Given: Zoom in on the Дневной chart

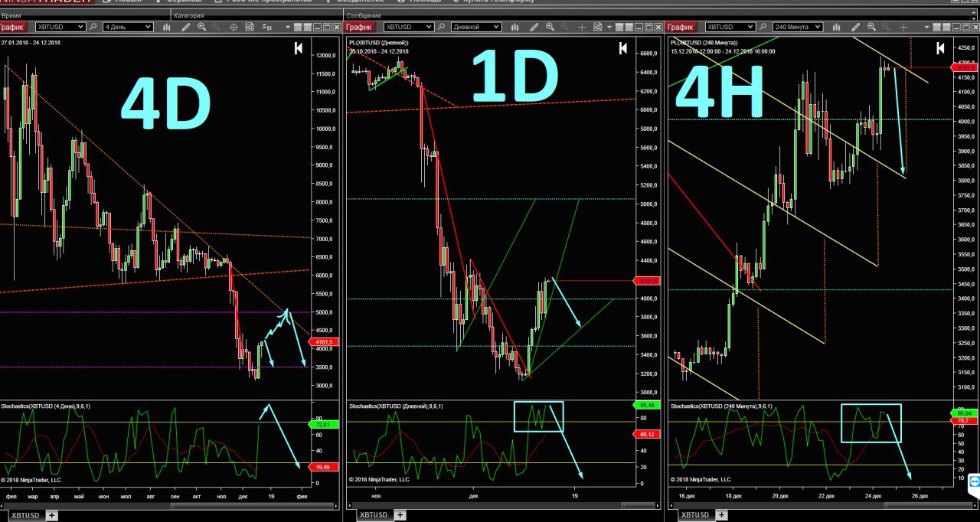Looking at the screenshot, I should click(x=550, y=27).
